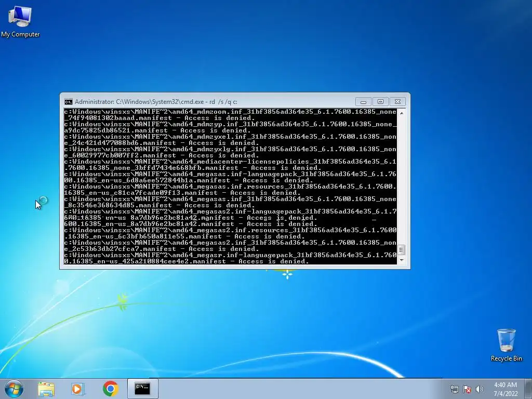The width and height of the screenshot is (532, 399).
Task: Click the cmd.exe window title bar text
Action: coord(156,102)
